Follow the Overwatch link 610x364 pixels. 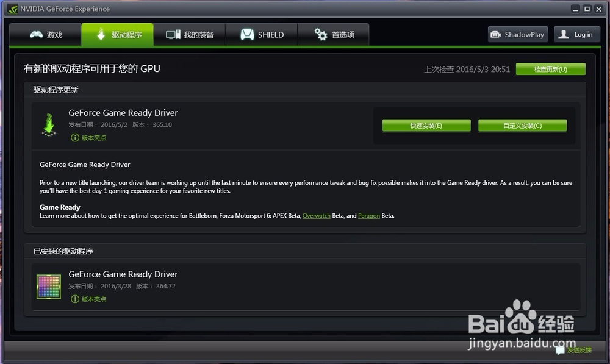coord(316,216)
